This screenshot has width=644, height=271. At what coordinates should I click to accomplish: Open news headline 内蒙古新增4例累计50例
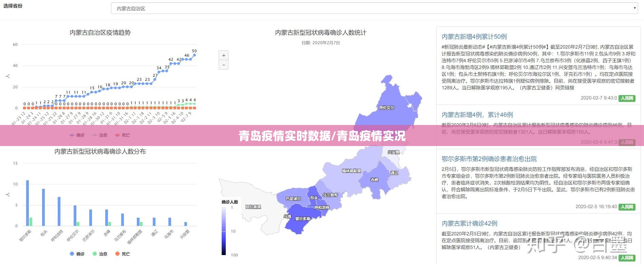tap(474, 37)
